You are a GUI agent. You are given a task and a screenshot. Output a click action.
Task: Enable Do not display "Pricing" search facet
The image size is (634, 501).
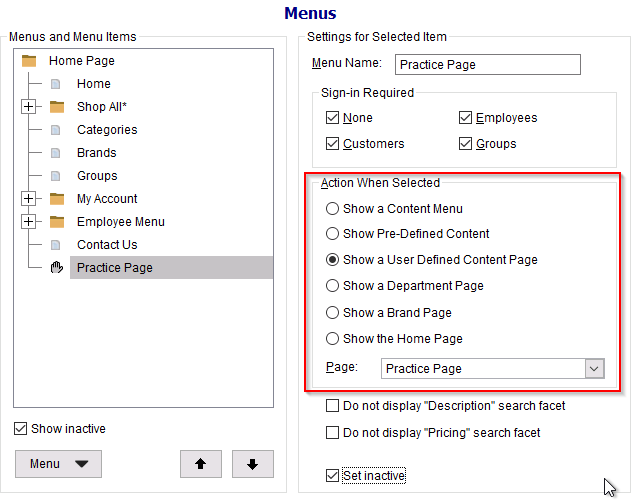[332, 433]
